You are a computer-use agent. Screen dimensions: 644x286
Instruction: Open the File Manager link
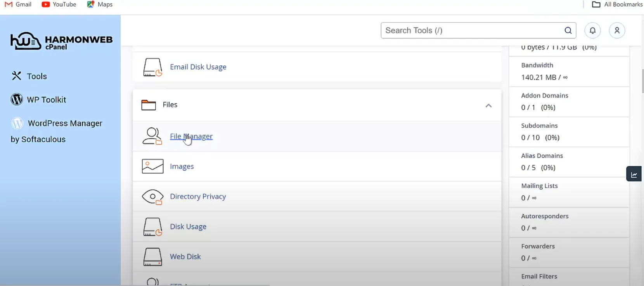[x=191, y=136]
